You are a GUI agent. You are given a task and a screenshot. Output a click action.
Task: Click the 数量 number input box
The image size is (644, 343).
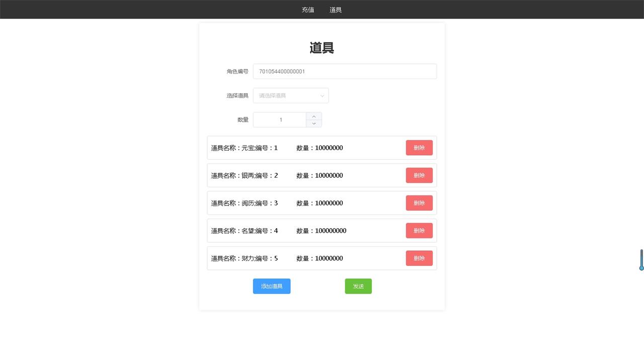(x=280, y=120)
